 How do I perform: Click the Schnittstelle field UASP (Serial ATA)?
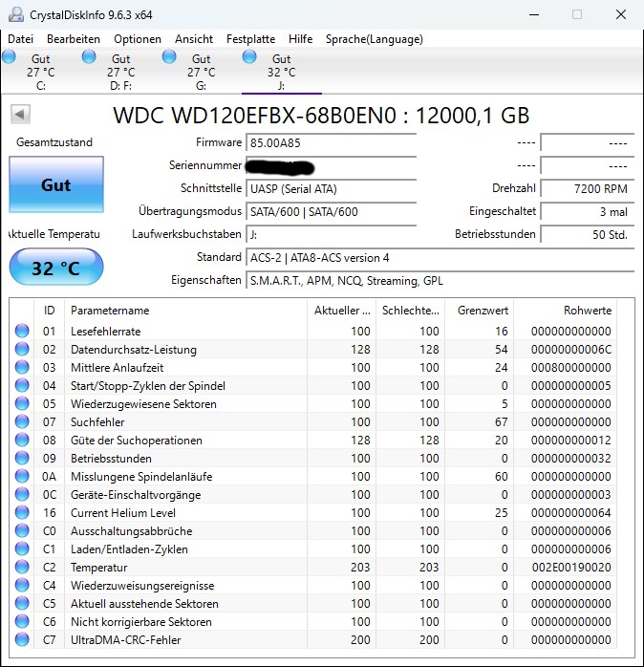[x=331, y=189]
